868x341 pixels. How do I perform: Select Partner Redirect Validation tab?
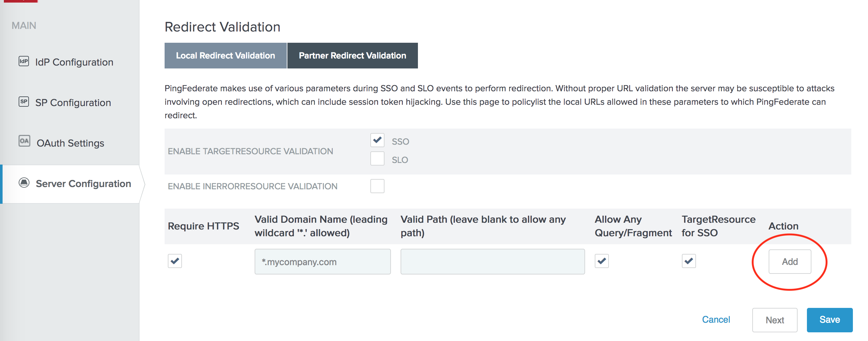click(352, 56)
